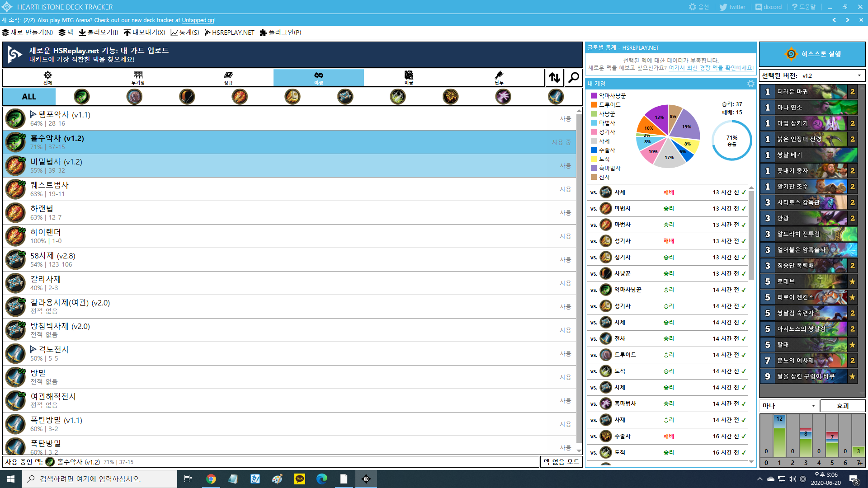Dismiss the news bar with X
The width and height of the screenshot is (868, 488).
(861, 20)
